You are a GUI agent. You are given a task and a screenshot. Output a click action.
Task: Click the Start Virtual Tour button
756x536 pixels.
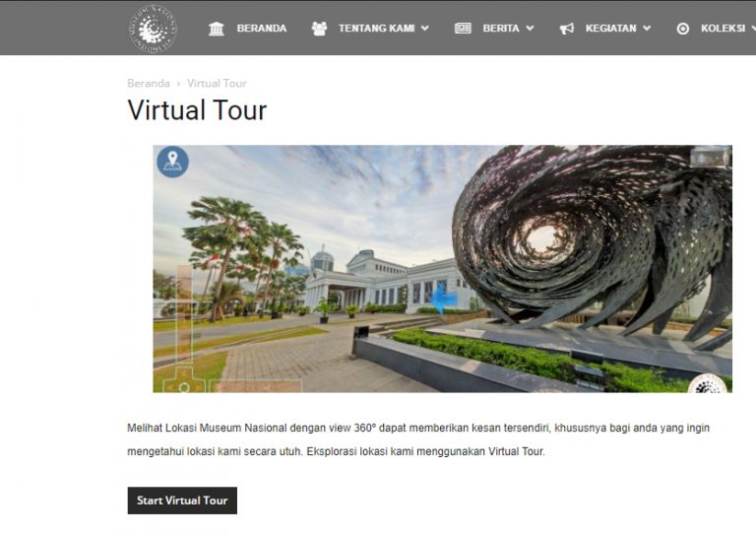tap(182, 501)
